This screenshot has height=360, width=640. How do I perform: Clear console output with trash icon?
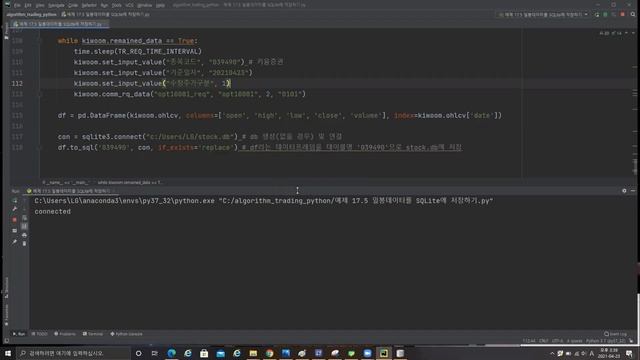[24, 244]
